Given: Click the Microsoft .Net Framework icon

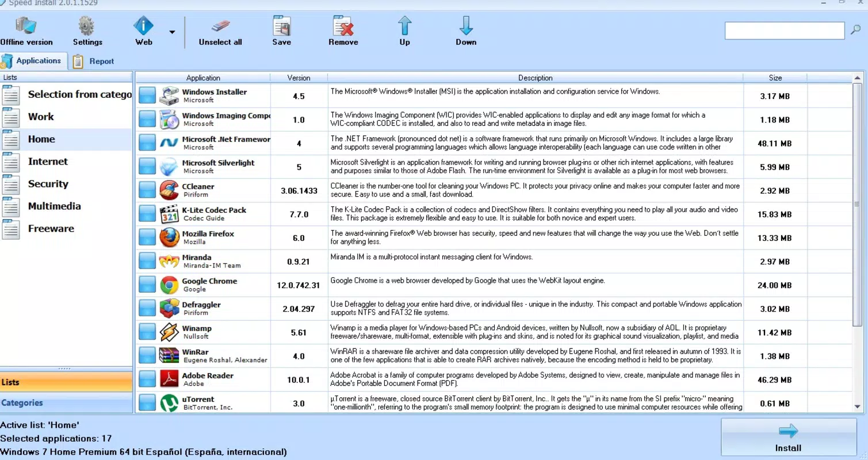Looking at the screenshot, I should point(169,143).
